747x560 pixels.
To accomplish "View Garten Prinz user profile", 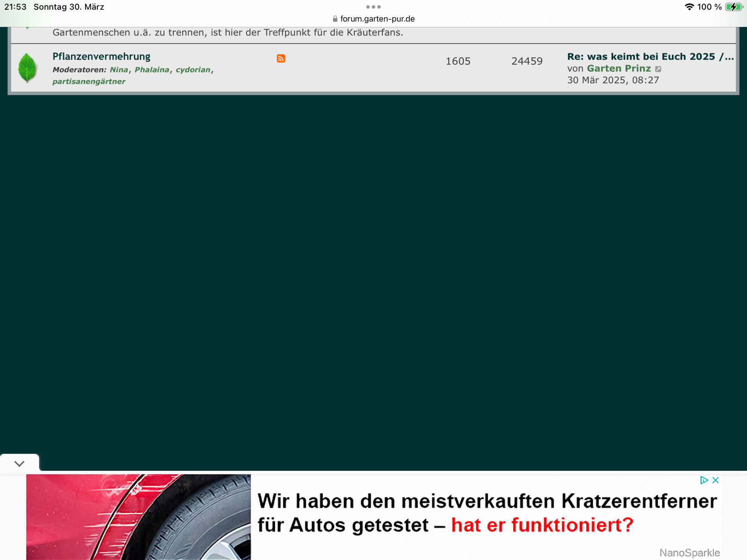I will 619,68.
